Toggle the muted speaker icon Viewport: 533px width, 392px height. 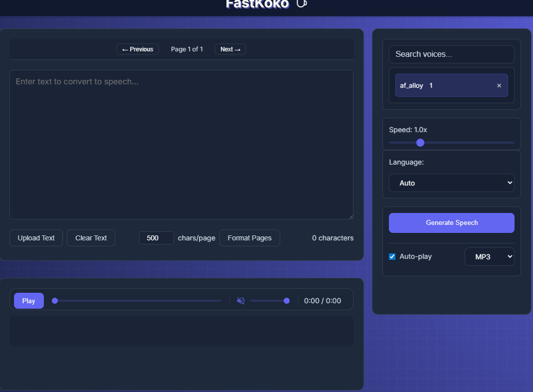tap(241, 301)
